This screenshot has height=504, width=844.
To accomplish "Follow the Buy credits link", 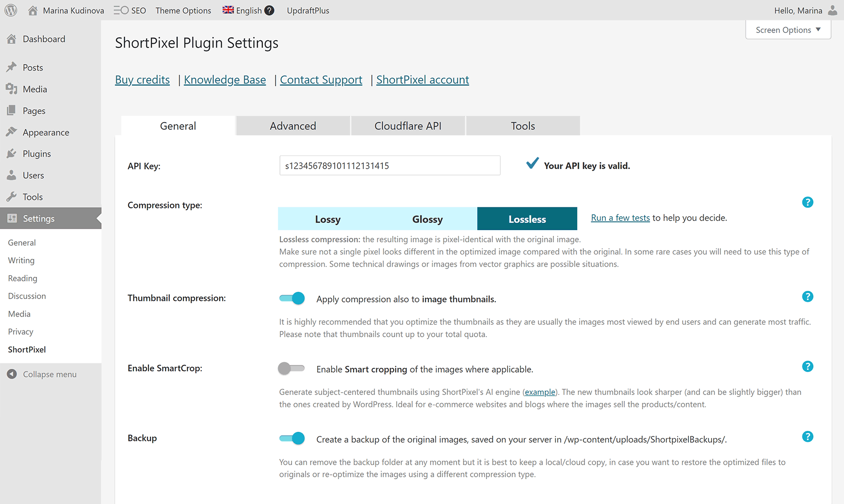I will (x=142, y=79).
